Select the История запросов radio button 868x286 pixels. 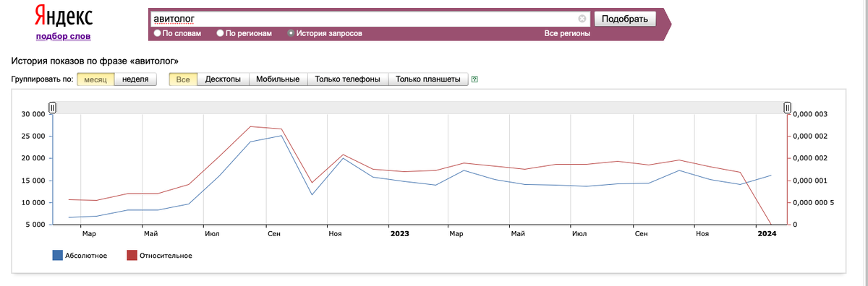(x=291, y=33)
